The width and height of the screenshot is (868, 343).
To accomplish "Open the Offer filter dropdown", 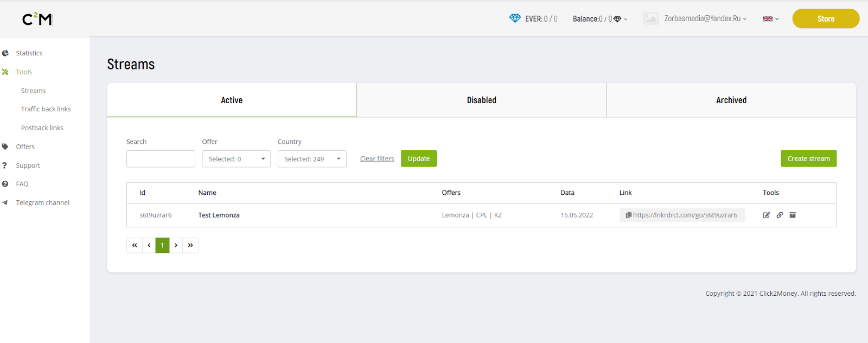I will (237, 159).
